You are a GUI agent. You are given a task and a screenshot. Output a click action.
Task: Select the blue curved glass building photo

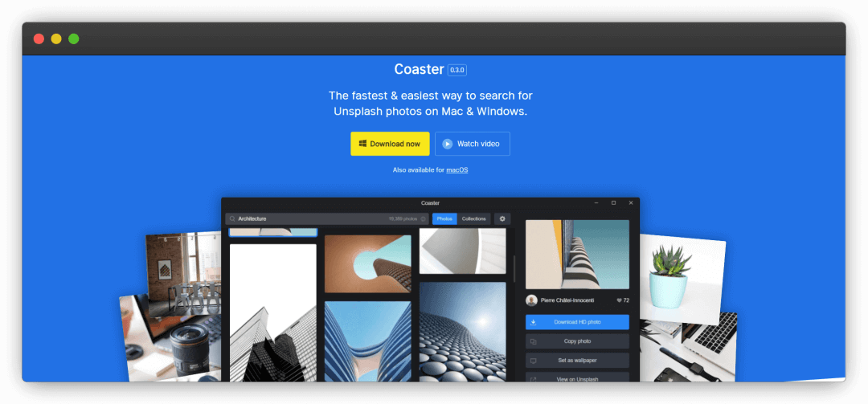367,341
